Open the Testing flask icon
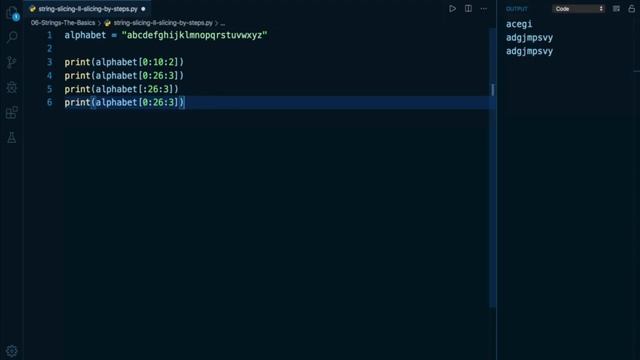Screen dimensions: 640x360 12,138
